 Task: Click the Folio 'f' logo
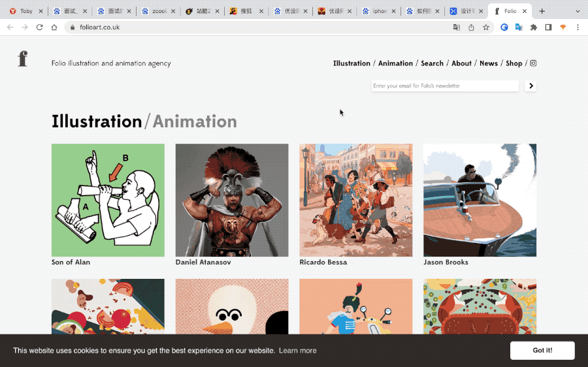click(23, 59)
